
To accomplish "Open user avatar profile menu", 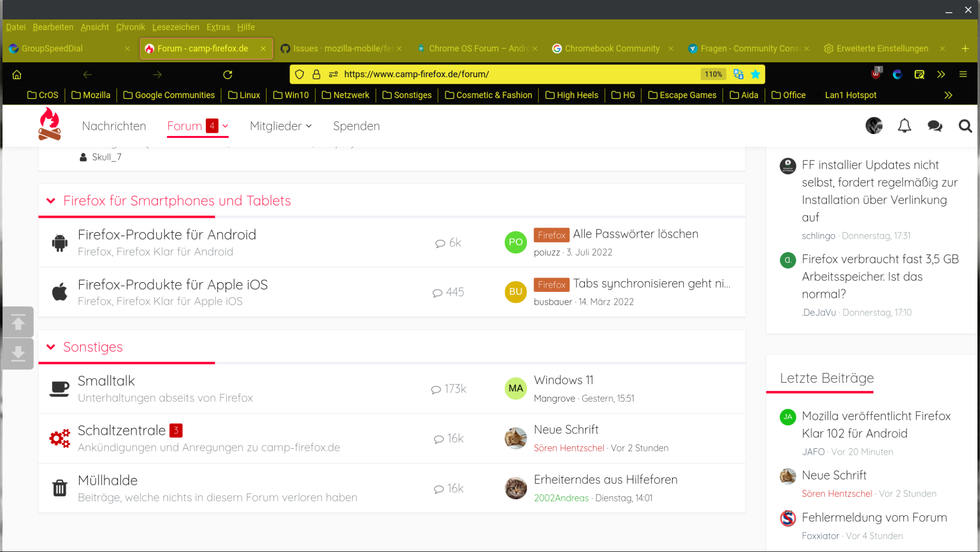I will 874,126.
